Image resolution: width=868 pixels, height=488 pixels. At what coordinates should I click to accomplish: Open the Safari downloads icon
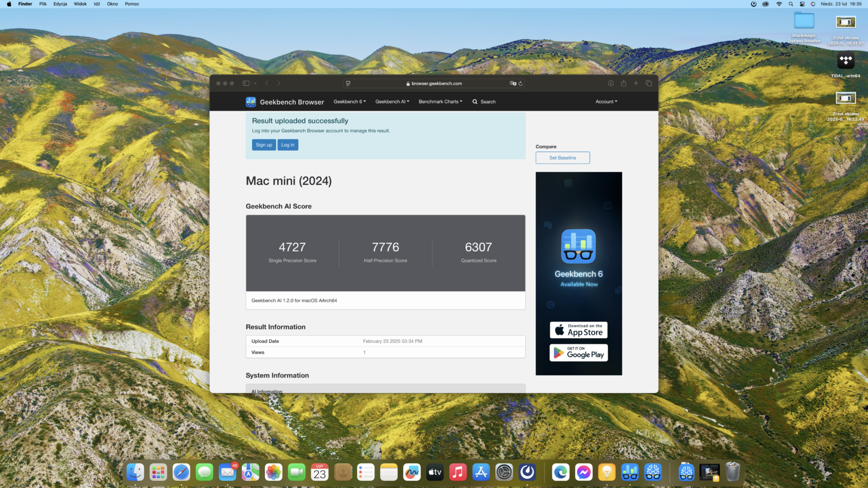611,84
